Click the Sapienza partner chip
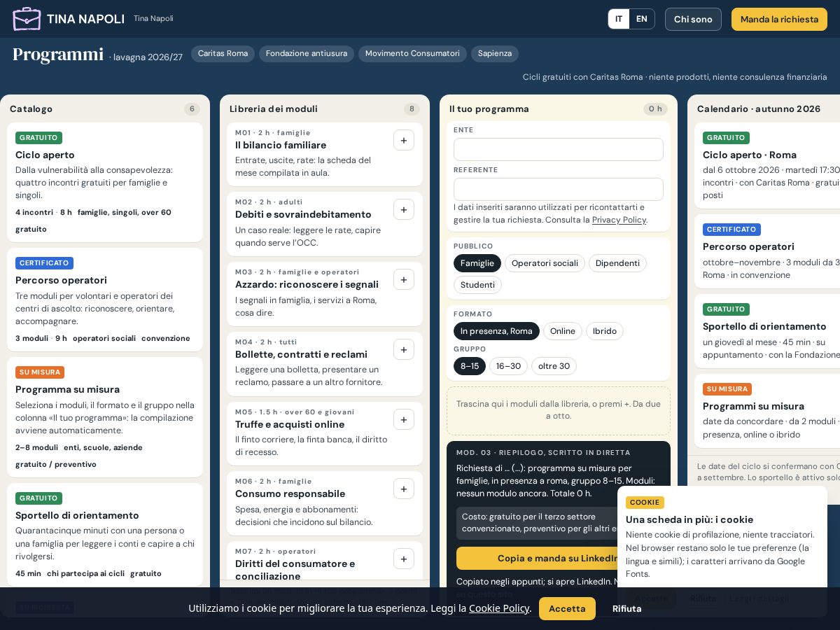 [495, 54]
